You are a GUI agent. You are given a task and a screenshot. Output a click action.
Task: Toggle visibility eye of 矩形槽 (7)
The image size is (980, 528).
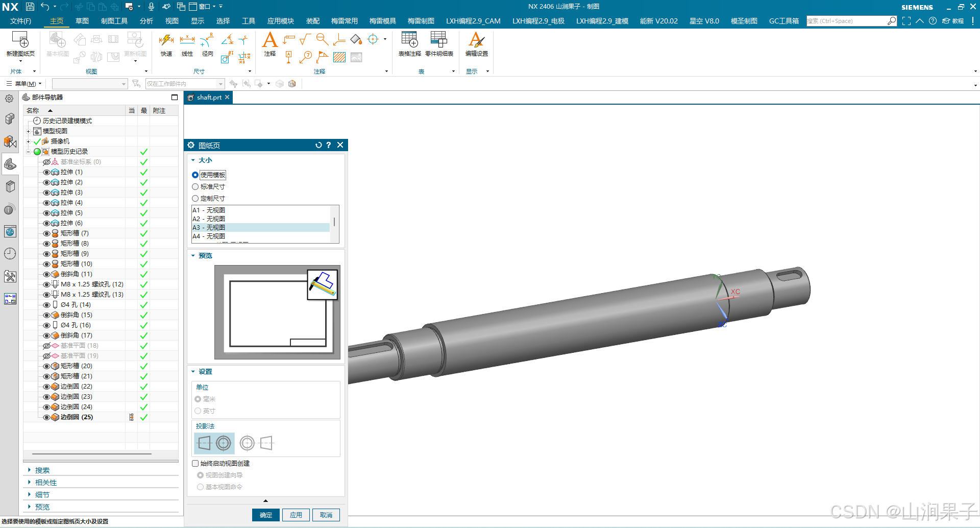46,233
